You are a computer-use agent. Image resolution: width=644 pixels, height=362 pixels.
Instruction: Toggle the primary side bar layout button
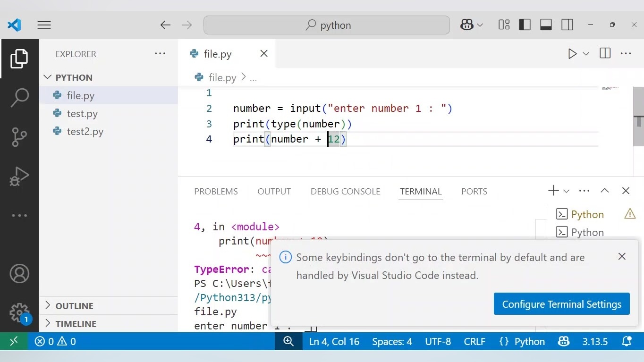pyautogui.click(x=525, y=25)
